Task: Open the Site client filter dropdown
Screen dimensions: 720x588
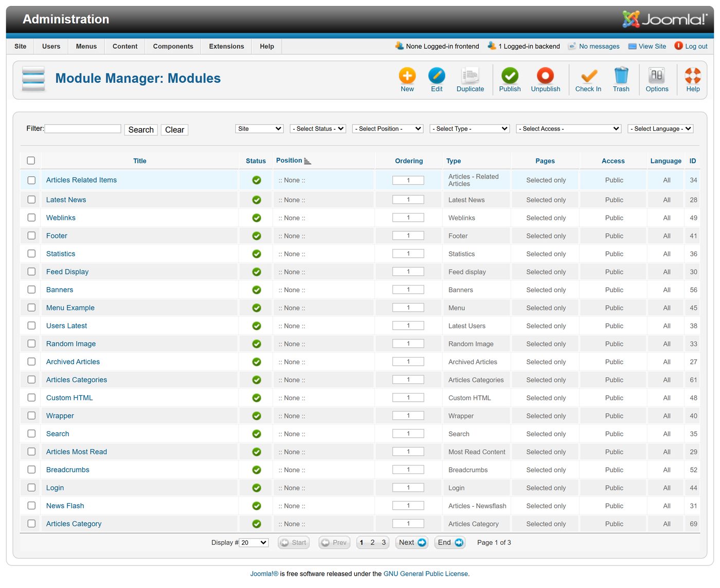Action: coord(260,129)
